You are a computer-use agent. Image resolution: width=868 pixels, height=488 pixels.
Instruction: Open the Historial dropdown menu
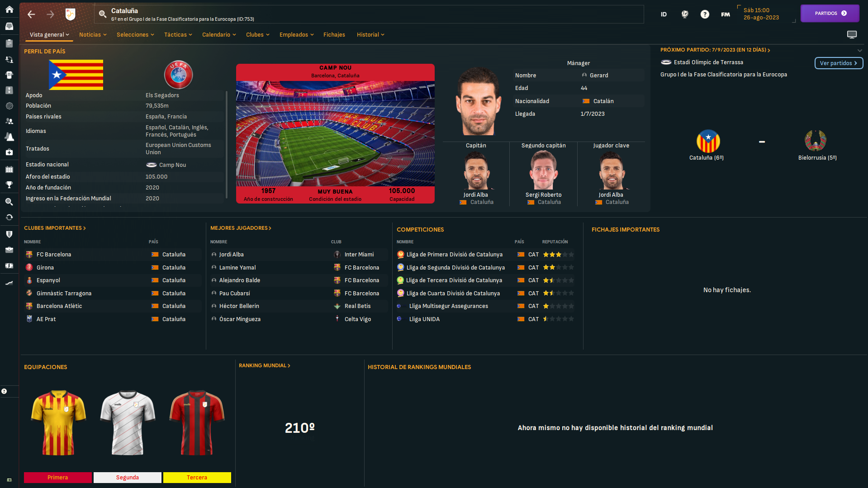pos(370,35)
